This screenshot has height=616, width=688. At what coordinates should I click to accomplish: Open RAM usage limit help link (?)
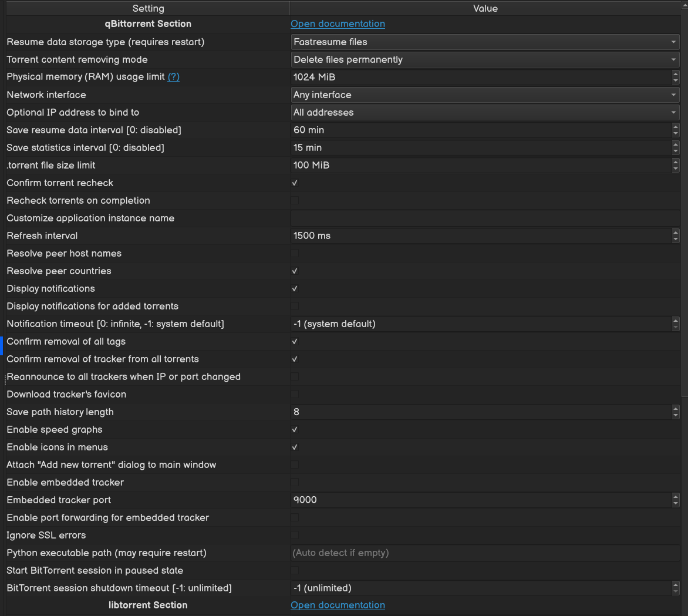(173, 77)
